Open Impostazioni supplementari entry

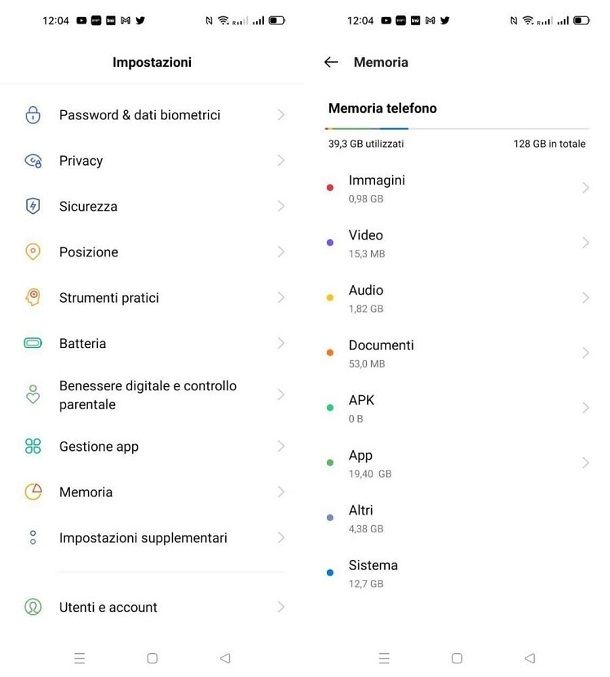(x=152, y=538)
